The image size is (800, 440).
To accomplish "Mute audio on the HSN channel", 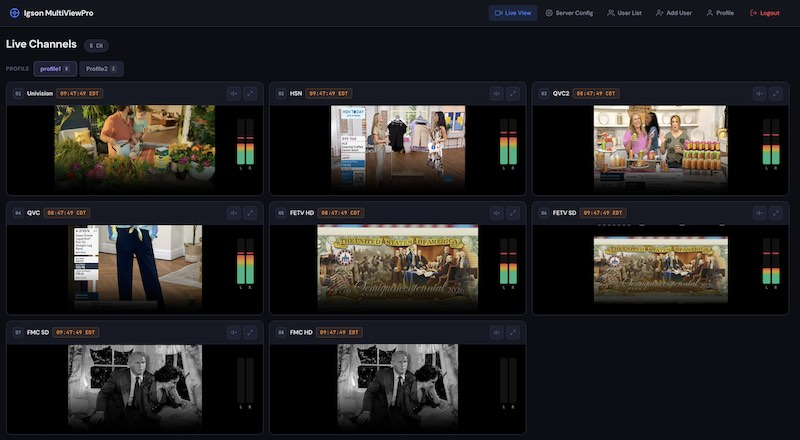I will tap(496, 93).
